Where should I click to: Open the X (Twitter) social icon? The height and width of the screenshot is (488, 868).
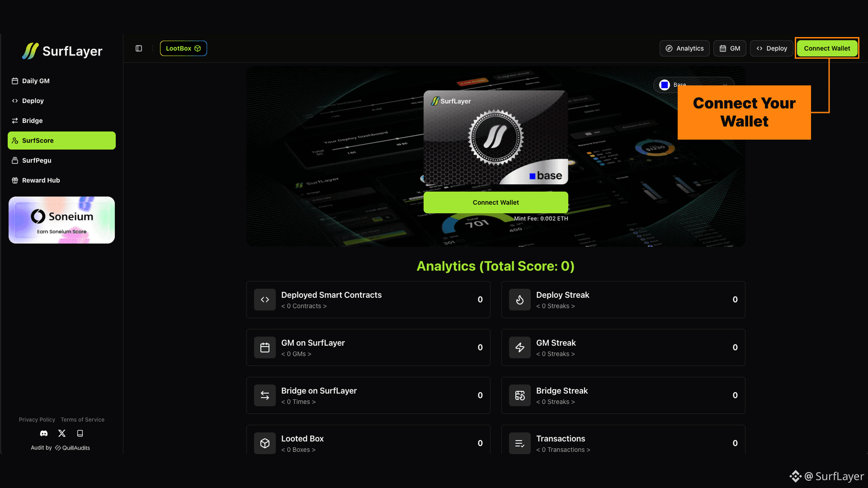pos(62,433)
